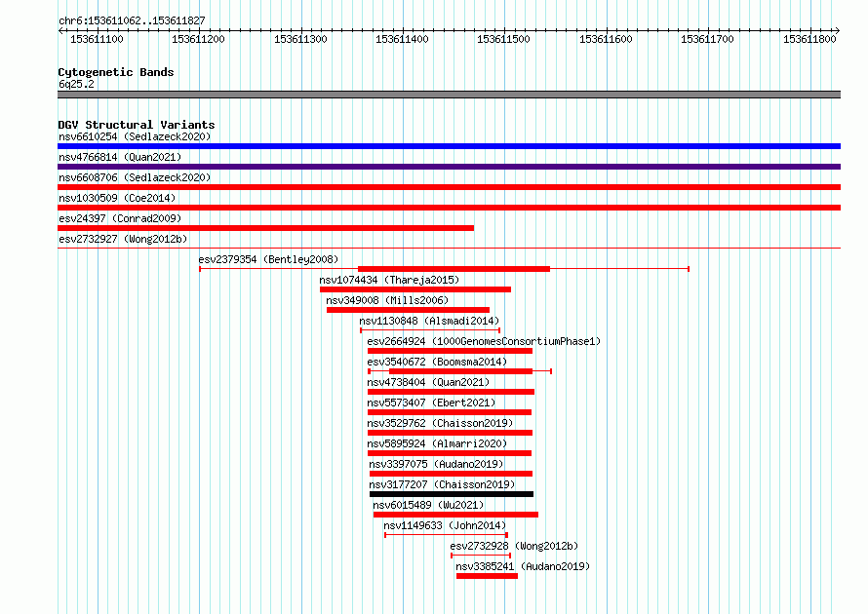The height and width of the screenshot is (614, 868).
Task: Click the chr6:153611062..153611827 region label
Action: pyautogui.click(x=132, y=20)
